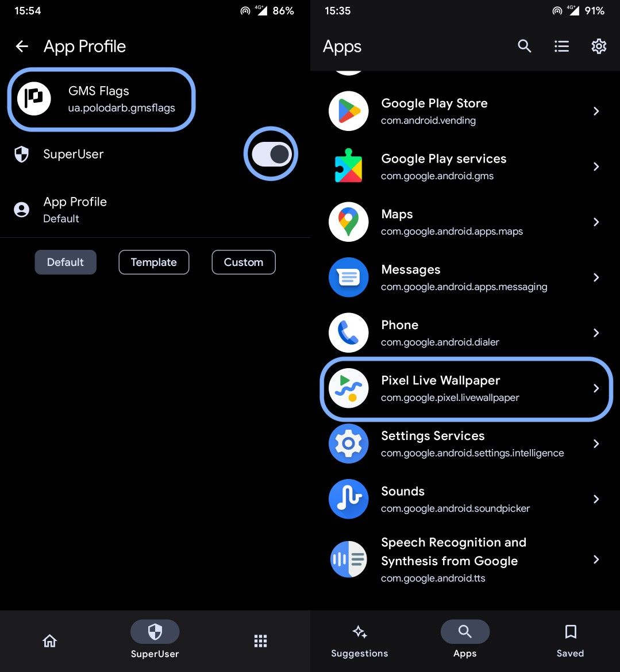Viewport: 620px width, 672px height.
Task: Open Sounds row chevron
Action: pyautogui.click(x=596, y=499)
